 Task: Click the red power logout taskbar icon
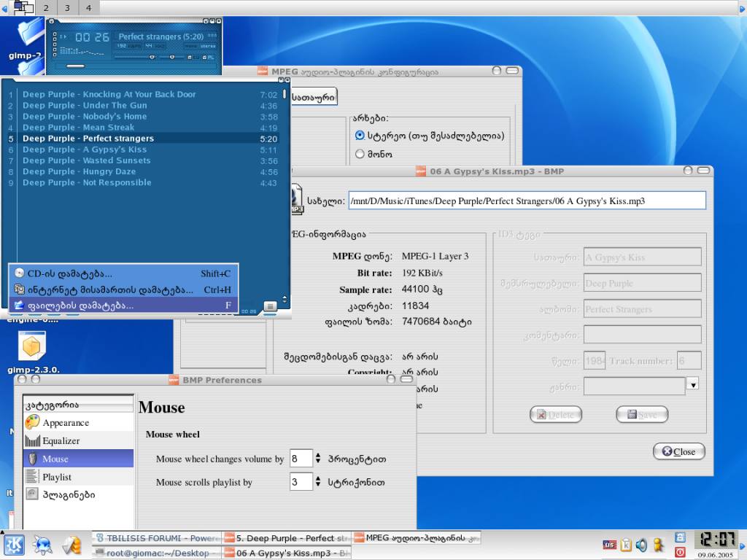[680, 552]
